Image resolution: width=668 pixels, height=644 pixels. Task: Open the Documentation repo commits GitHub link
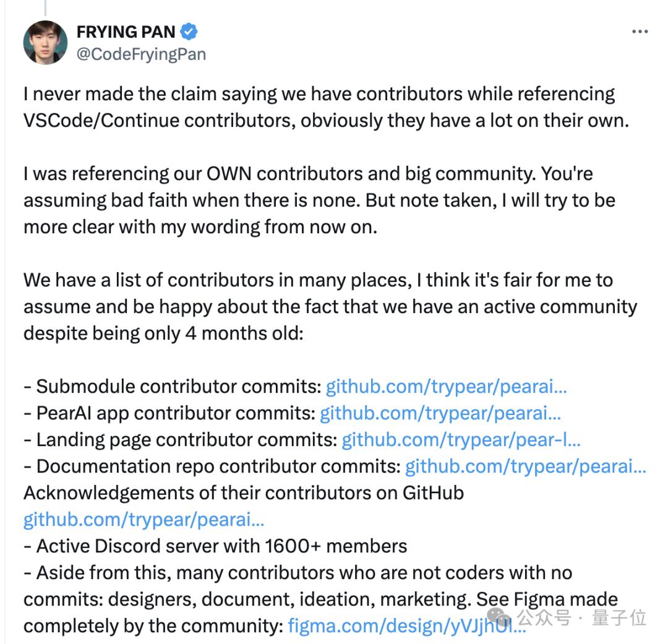[x=525, y=466]
